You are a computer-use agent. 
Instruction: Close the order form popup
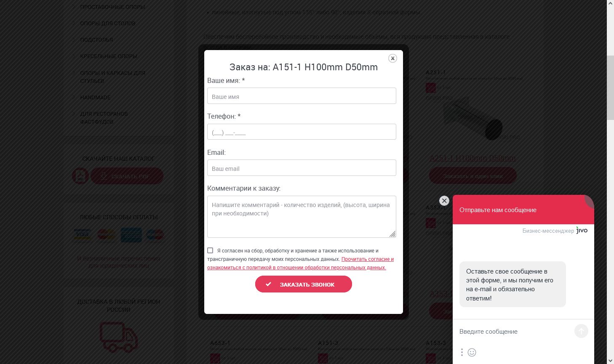pos(392,58)
